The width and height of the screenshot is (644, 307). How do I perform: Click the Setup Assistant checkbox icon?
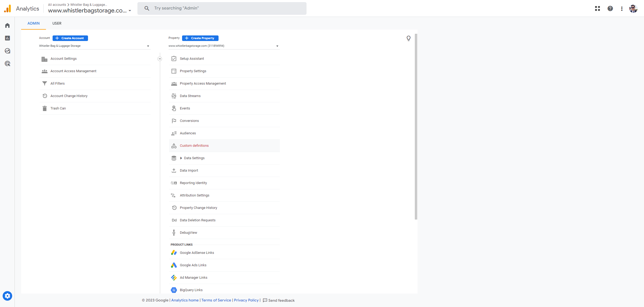click(x=174, y=59)
